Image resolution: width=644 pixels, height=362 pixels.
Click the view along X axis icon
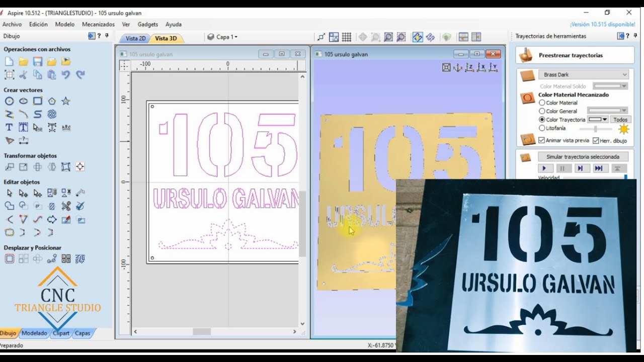click(481, 67)
